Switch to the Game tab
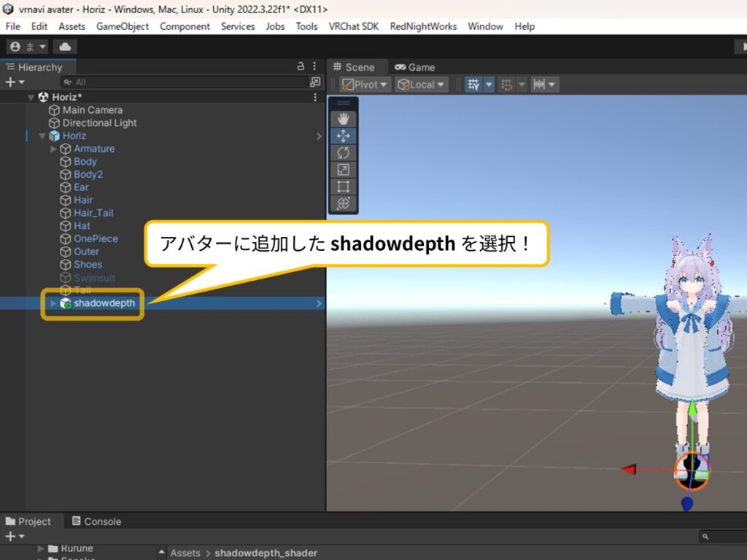The height and width of the screenshot is (560, 747). (414, 67)
